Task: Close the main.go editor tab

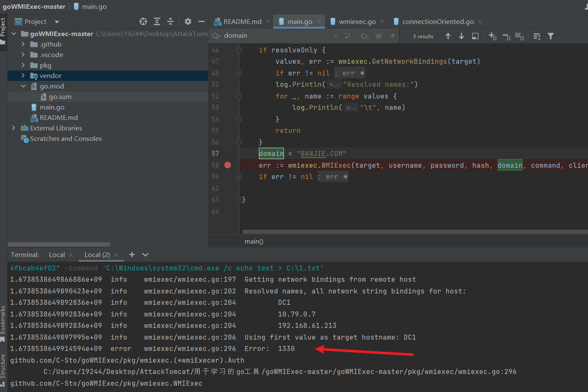Action: tap(319, 21)
